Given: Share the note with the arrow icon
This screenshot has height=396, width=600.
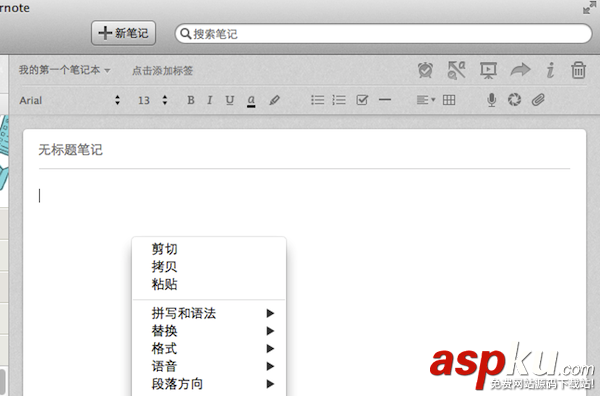Looking at the screenshot, I should coord(520,70).
